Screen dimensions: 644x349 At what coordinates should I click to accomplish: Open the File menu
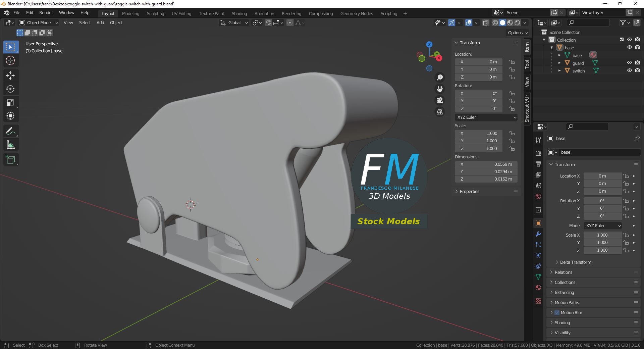point(17,13)
